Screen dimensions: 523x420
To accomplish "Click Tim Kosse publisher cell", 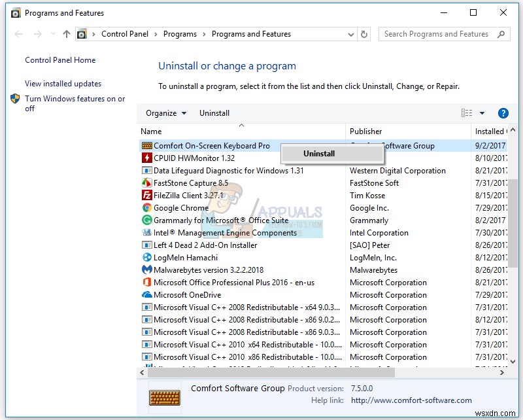I will (367, 196).
